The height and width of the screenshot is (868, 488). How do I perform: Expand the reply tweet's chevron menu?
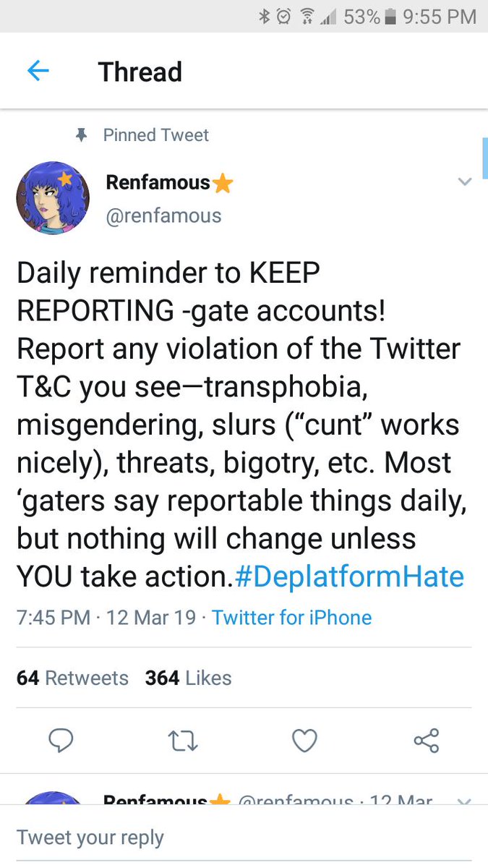point(465,801)
